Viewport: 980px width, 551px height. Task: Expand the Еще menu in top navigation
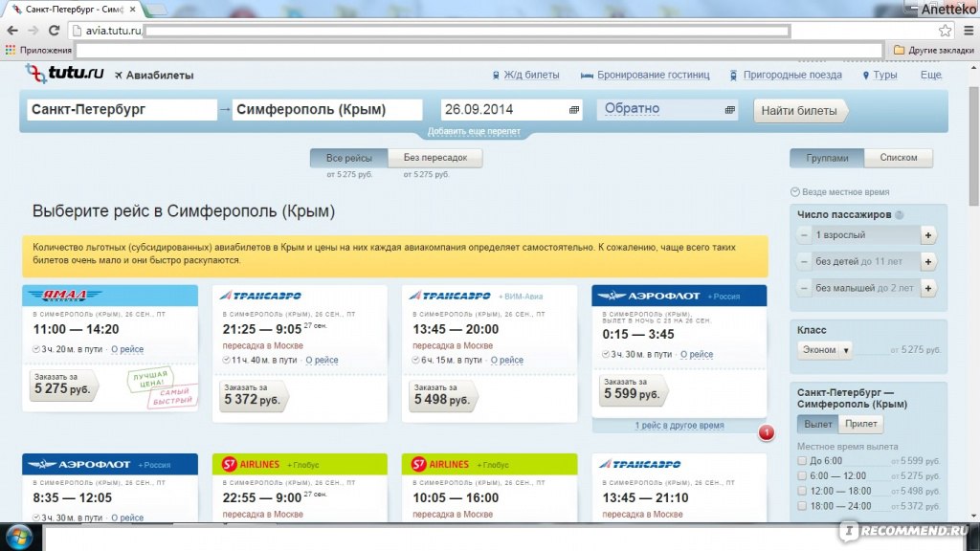pos(930,75)
